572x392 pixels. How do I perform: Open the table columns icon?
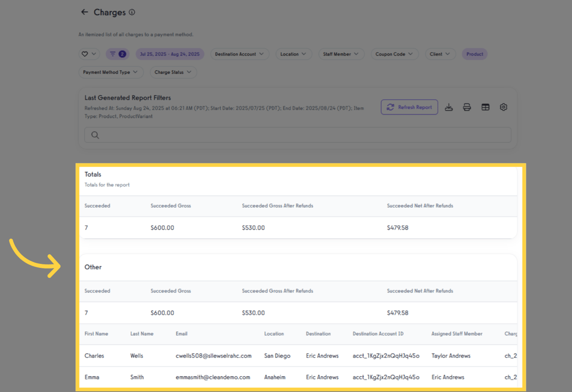[x=485, y=107]
